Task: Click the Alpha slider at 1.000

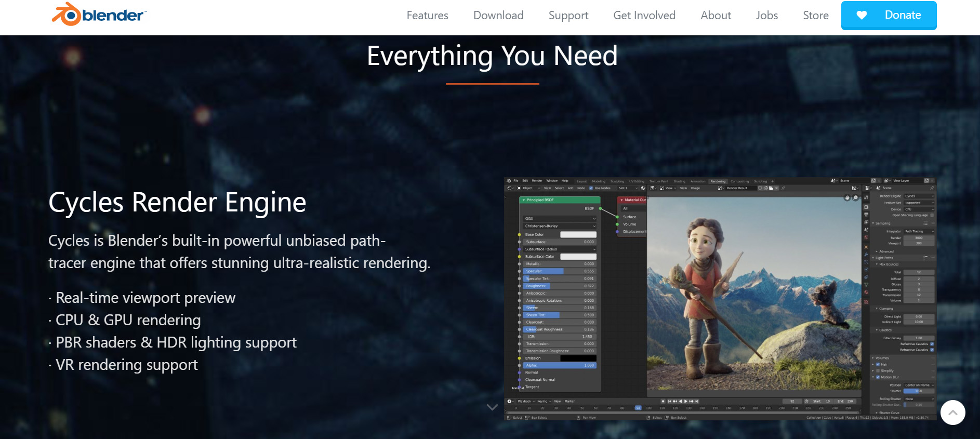Action: pos(560,365)
